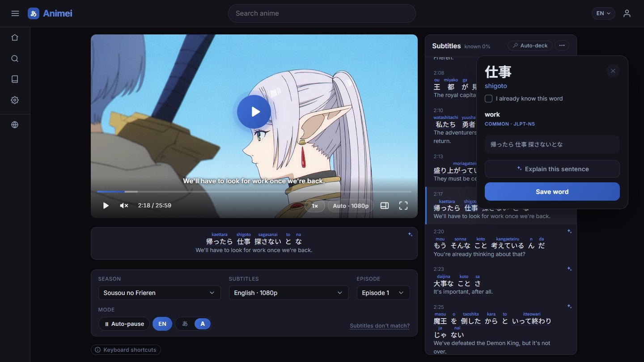This screenshot has width=644, height=362.
Task: Click word そんな in 2:20 line
Action: coord(460,246)
